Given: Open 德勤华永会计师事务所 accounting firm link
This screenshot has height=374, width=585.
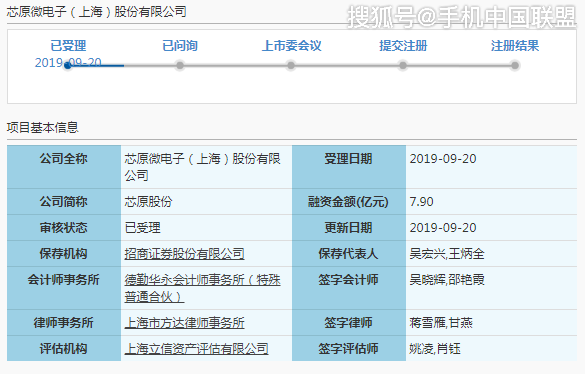Looking at the screenshot, I should 203,288.
